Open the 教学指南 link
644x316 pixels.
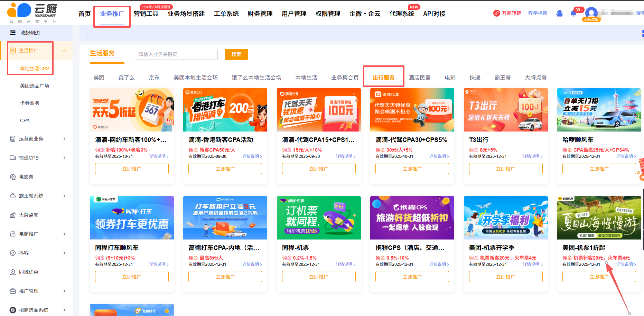pos(538,13)
